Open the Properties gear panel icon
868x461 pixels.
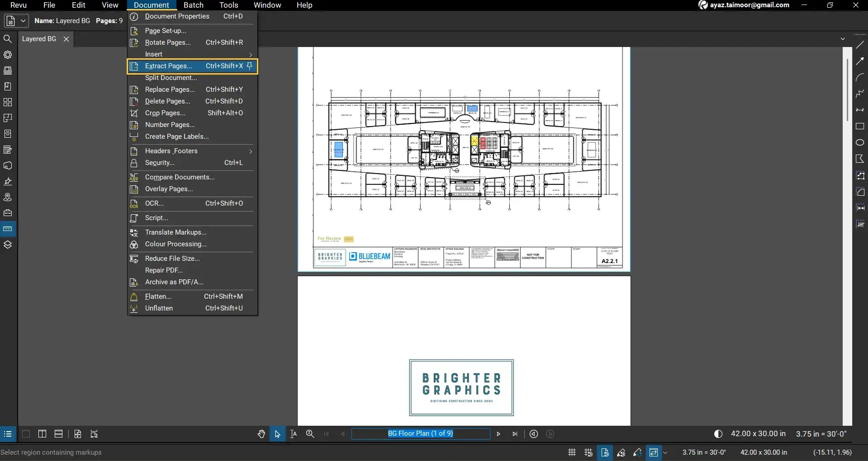click(8, 55)
